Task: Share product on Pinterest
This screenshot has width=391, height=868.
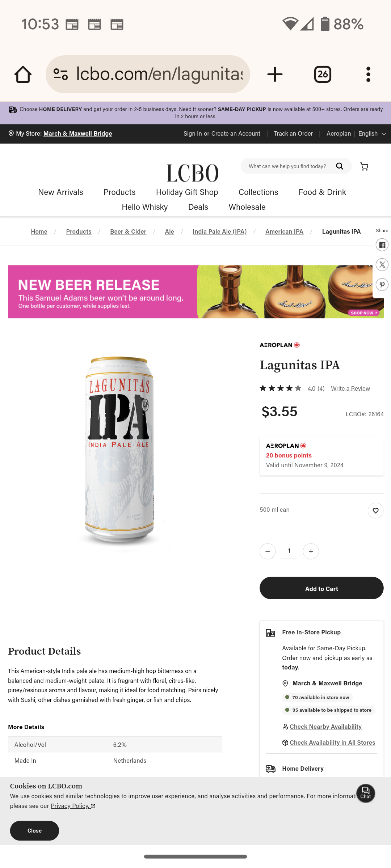Action: [x=382, y=284]
